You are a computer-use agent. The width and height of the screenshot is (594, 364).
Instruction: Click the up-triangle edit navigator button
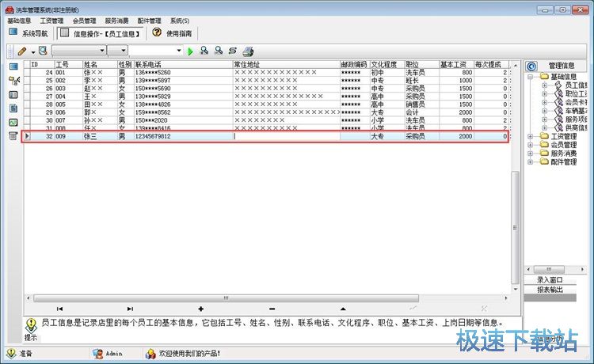pos(343,309)
